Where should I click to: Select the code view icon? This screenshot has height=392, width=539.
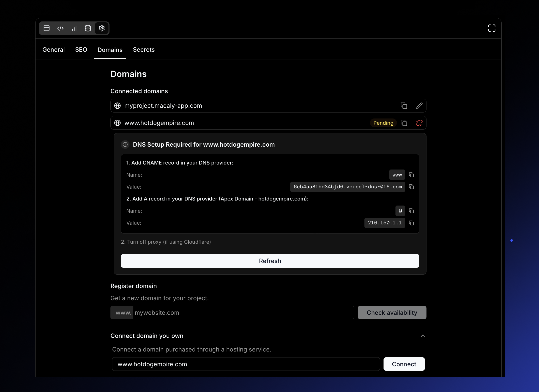tap(60, 28)
